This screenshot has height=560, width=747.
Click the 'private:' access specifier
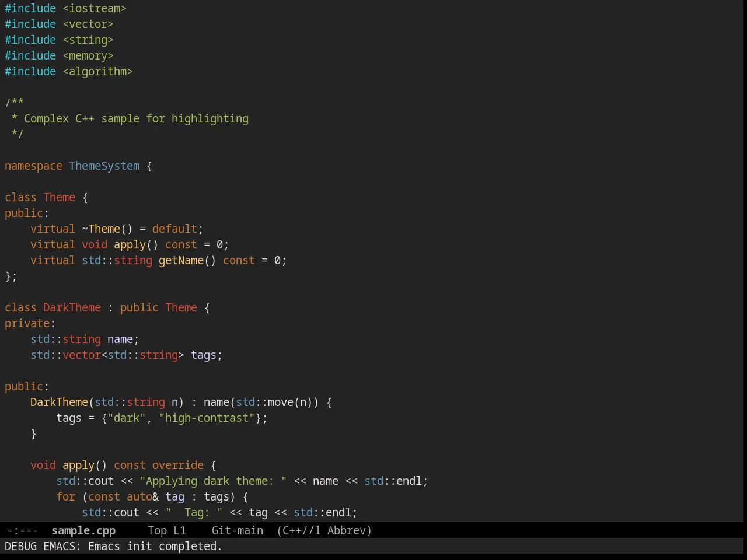(x=30, y=323)
